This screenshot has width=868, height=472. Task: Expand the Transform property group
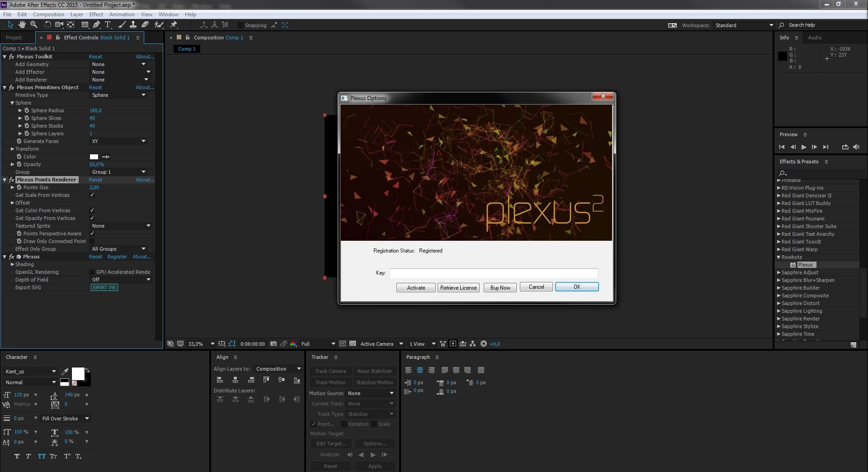tap(12, 149)
